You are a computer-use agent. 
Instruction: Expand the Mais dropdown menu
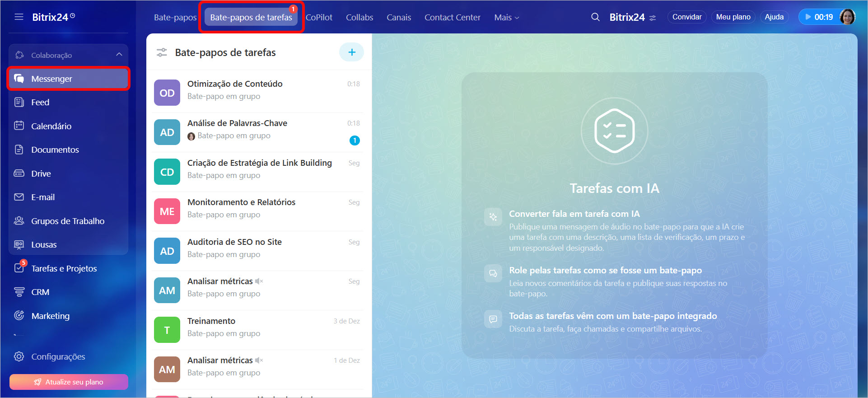tap(506, 18)
